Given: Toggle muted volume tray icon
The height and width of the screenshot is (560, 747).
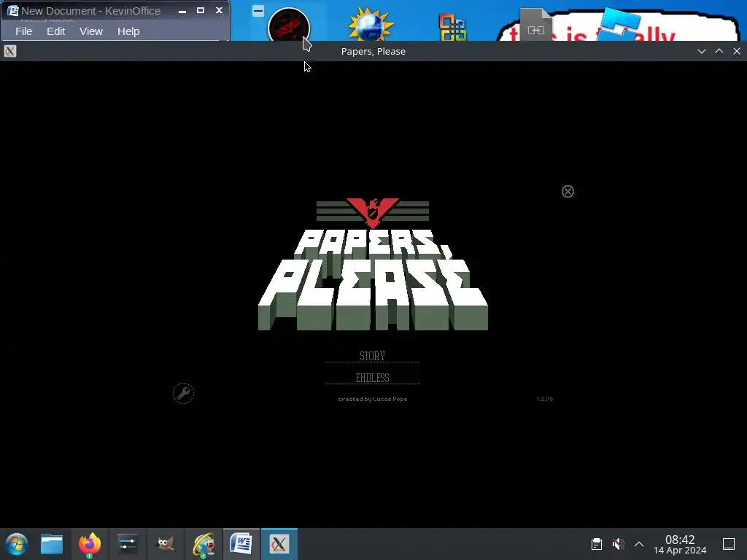Looking at the screenshot, I should point(618,544).
